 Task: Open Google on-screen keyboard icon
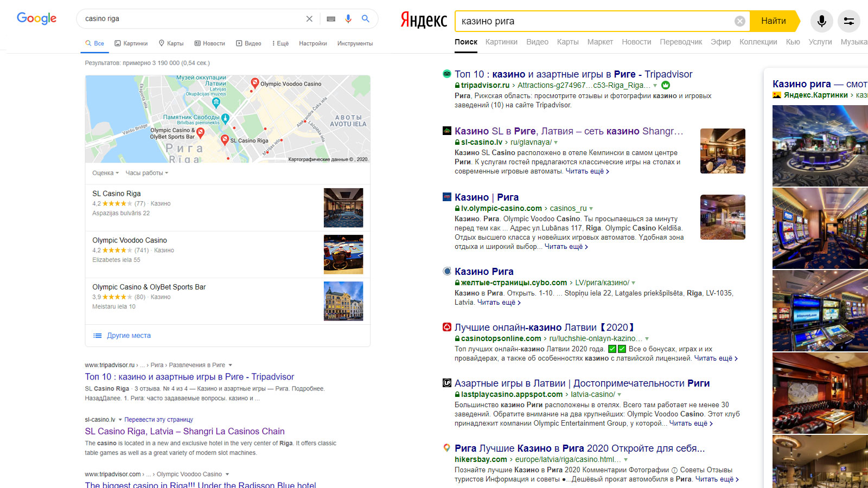point(331,19)
